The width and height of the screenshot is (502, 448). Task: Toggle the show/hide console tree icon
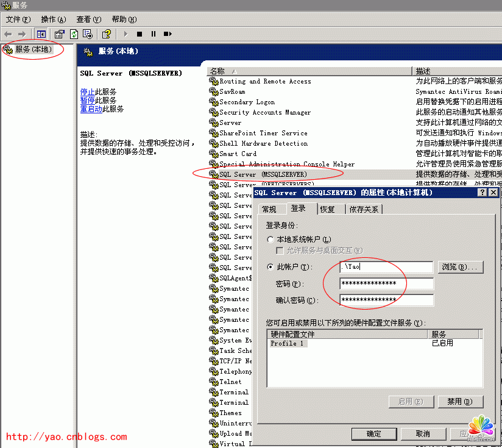(41, 34)
